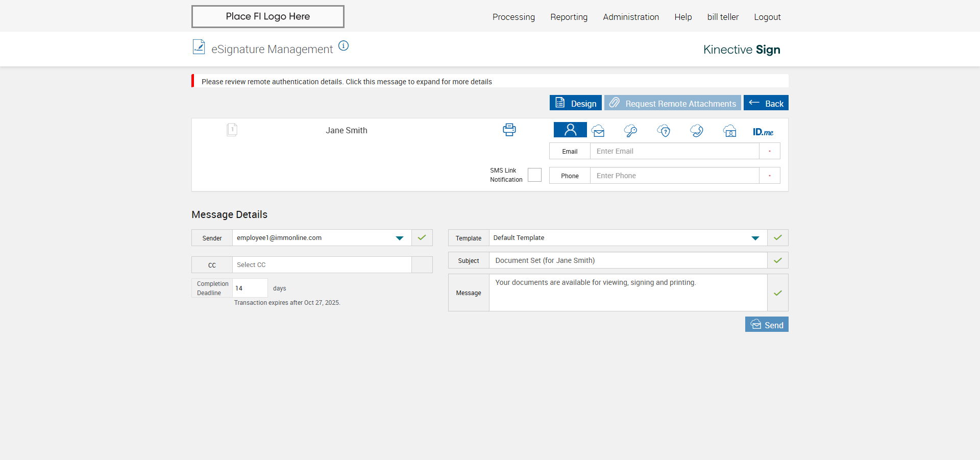Choose the cloud photo ID authentication icon

point(730,131)
